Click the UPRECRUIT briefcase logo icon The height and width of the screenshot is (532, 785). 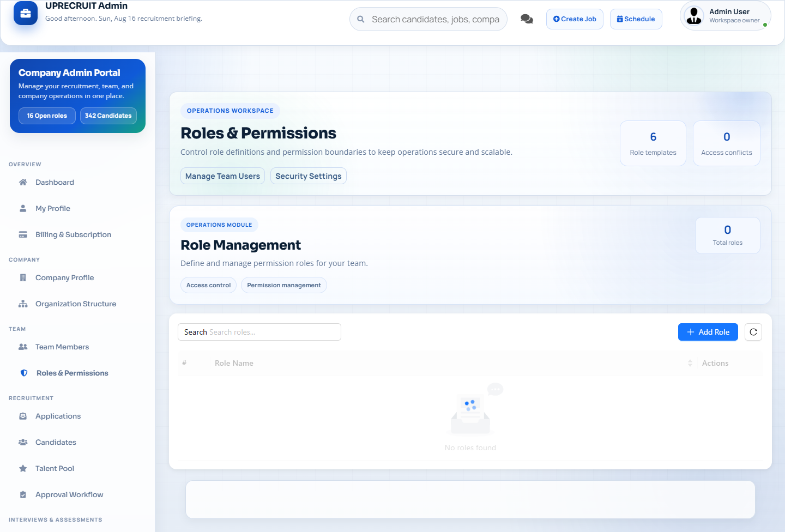(26, 13)
